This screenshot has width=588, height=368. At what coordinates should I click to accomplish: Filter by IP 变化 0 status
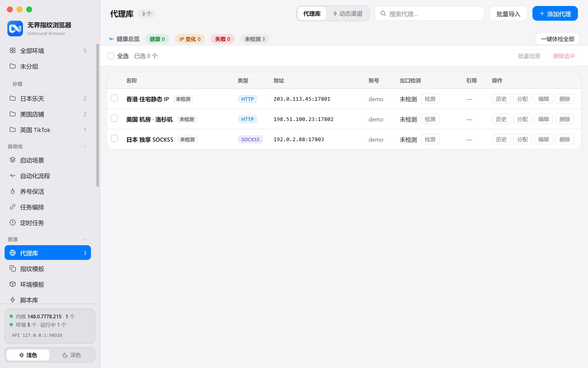pyautogui.click(x=190, y=39)
